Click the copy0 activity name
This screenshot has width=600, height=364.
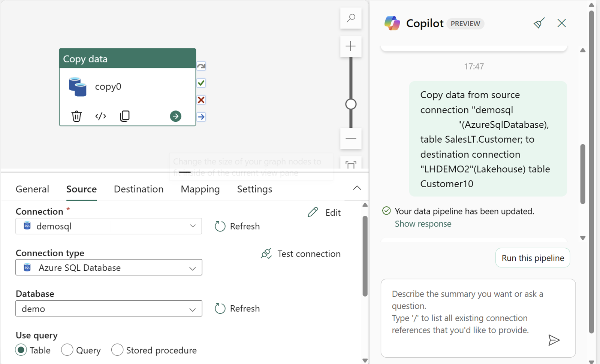(x=108, y=87)
